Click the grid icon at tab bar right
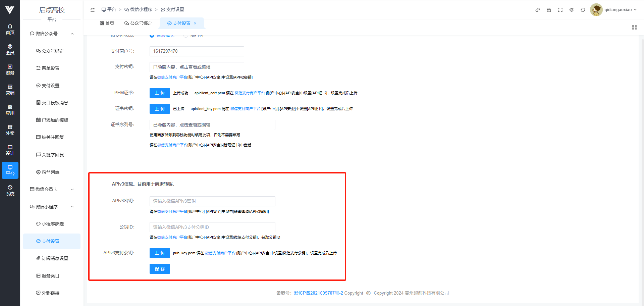Screen dimensions: 644x306 click(634, 27)
